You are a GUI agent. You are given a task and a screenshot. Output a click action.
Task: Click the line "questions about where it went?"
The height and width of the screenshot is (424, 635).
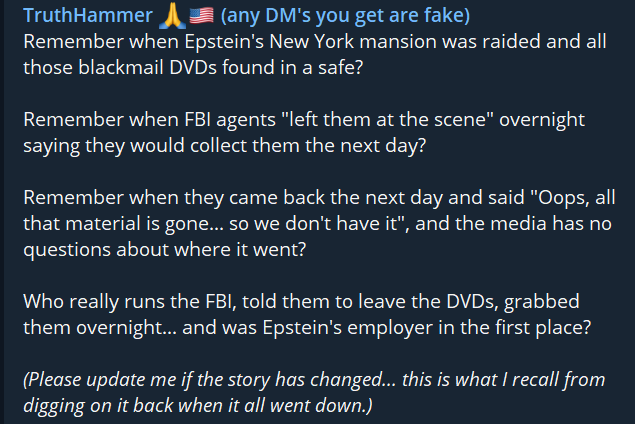coord(164,249)
